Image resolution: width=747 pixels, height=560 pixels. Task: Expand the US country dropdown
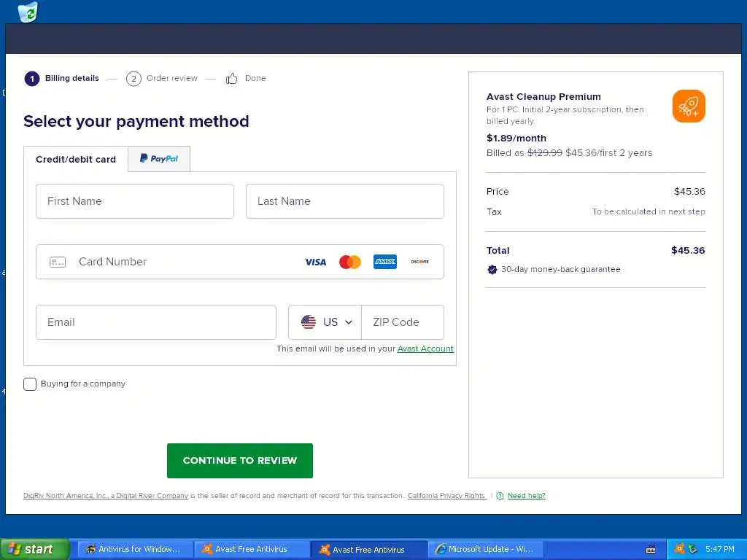click(x=325, y=322)
